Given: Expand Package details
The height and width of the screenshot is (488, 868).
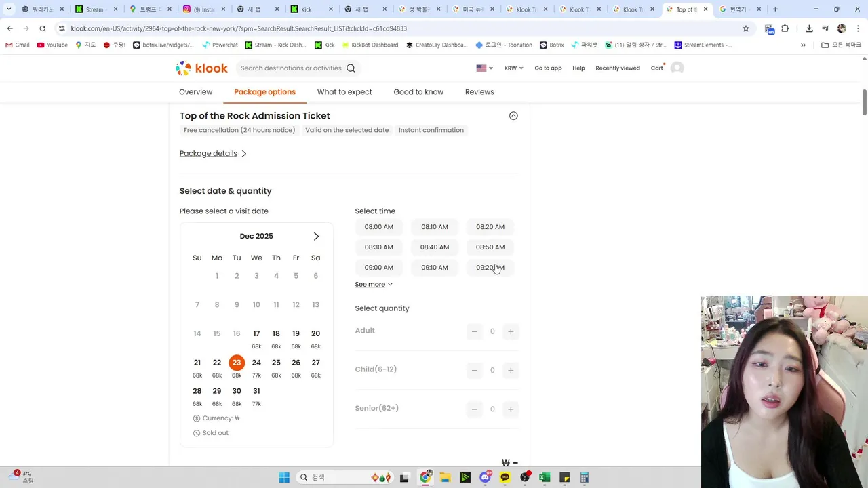Looking at the screenshot, I should coord(213,153).
